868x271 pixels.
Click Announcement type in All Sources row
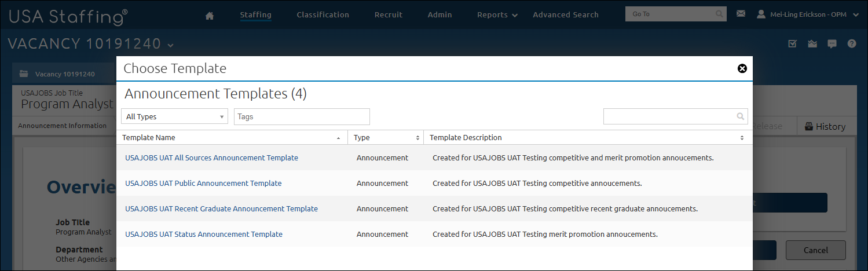(382, 158)
